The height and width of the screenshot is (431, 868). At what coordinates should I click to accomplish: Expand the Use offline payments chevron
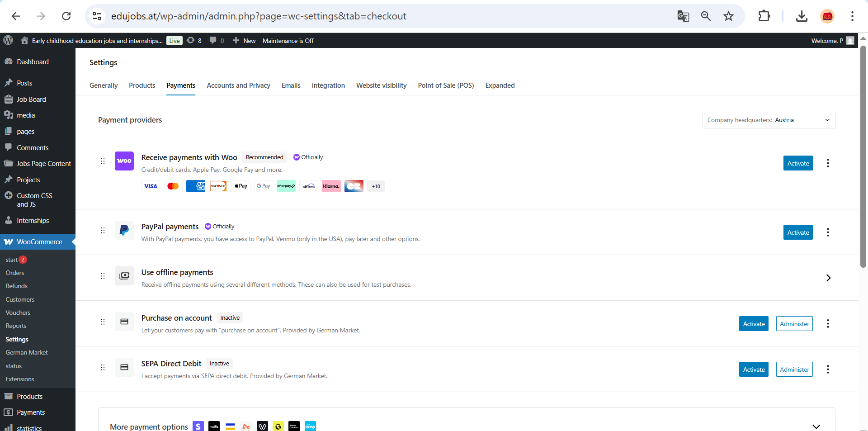click(x=828, y=278)
